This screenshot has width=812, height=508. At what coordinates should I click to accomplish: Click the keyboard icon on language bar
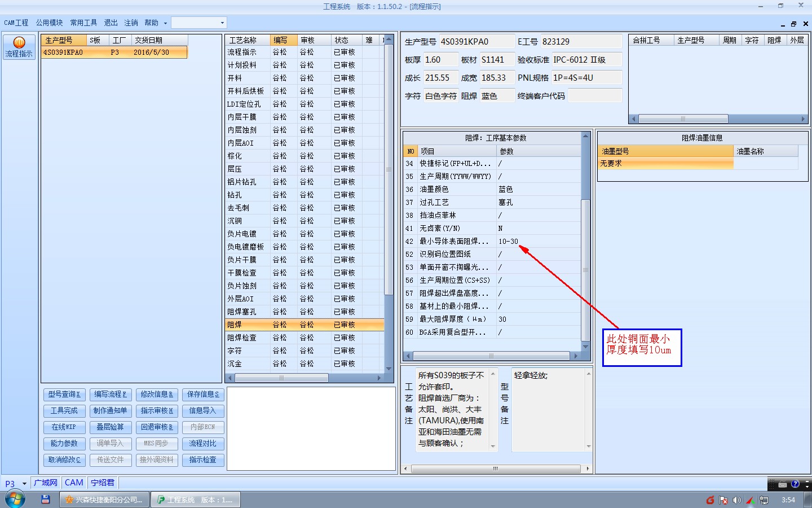tap(783, 484)
